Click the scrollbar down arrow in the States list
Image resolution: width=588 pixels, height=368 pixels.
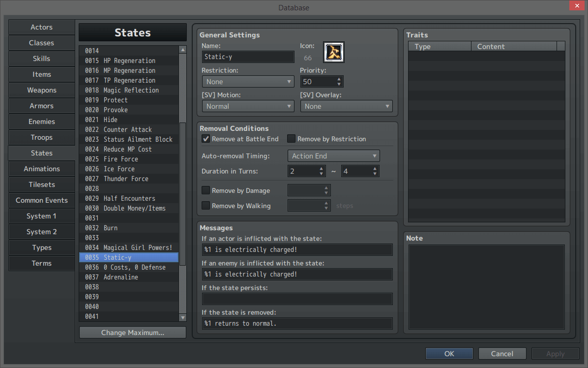pyautogui.click(x=182, y=318)
